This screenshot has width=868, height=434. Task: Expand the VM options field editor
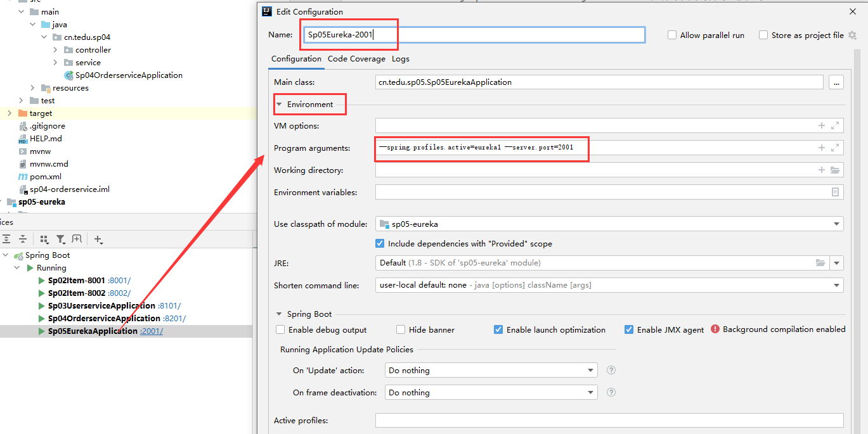pos(835,125)
